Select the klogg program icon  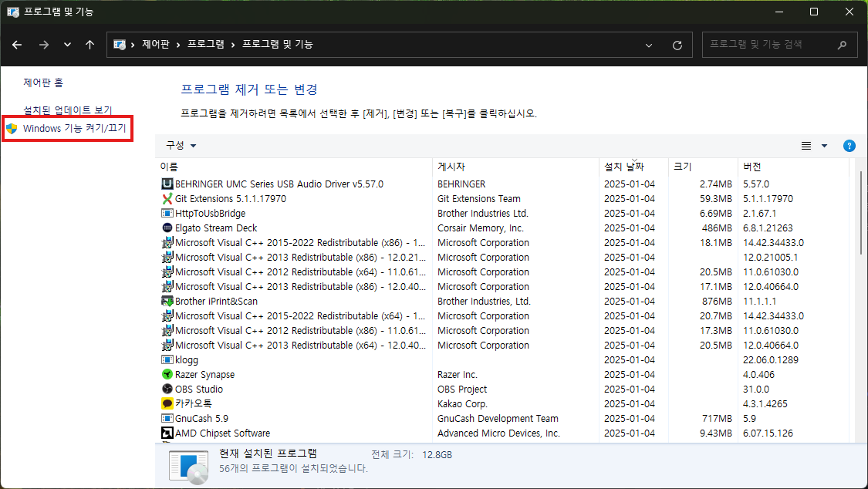pyautogui.click(x=167, y=359)
